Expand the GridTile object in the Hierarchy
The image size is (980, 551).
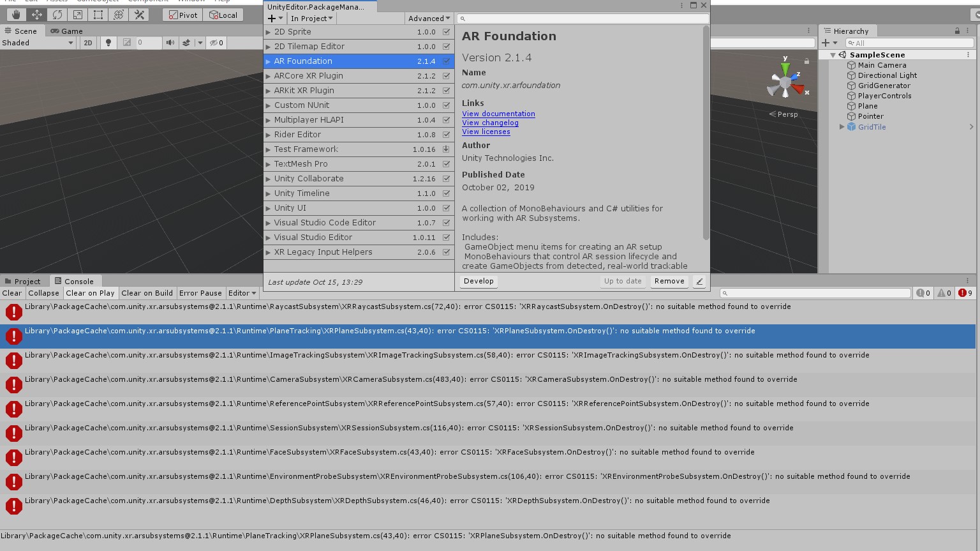(842, 126)
